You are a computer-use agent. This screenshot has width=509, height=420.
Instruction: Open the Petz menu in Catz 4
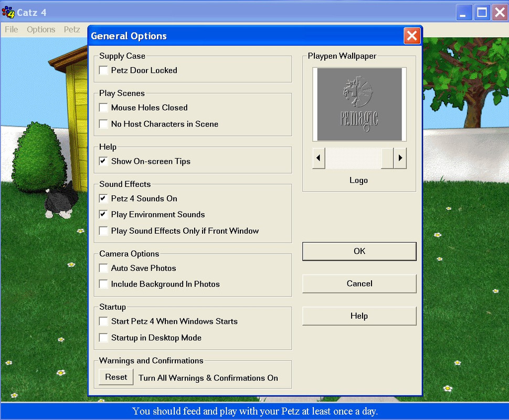pyautogui.click(x=72, y=29)
